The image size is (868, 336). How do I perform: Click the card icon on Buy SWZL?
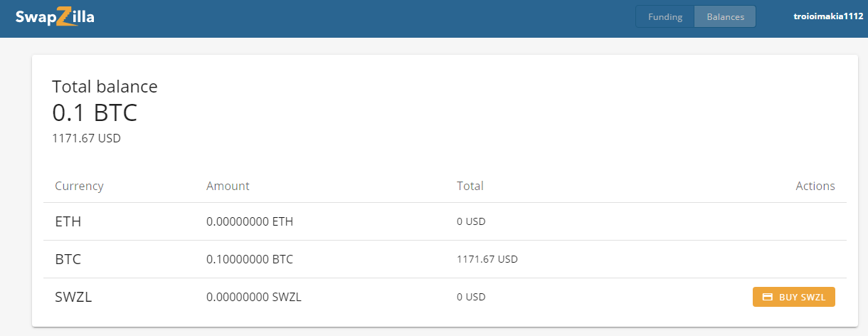[x=767, y=297]
